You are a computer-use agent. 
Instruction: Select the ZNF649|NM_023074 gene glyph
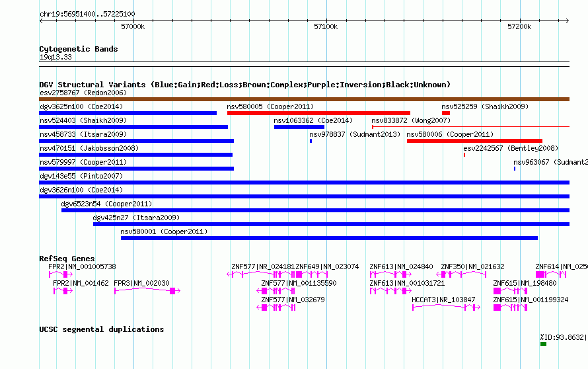click(312, 274)
